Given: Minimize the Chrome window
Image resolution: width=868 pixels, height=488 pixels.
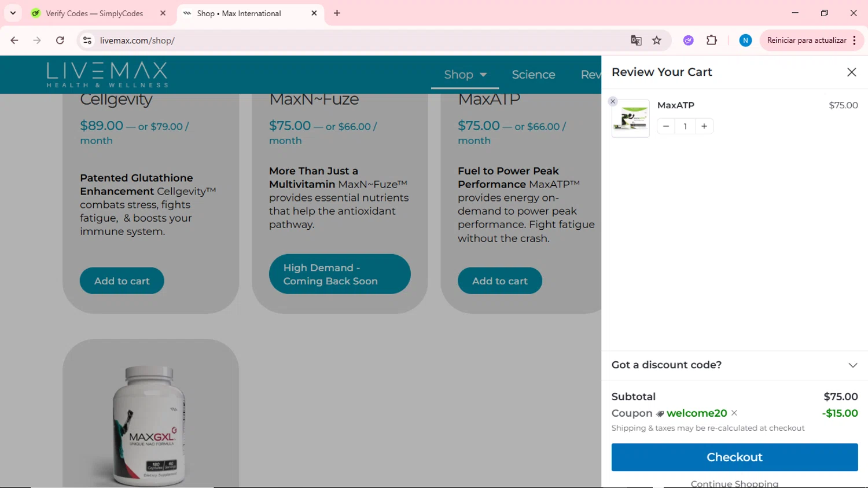Looking at the screenshot, I should click(795, 13).
